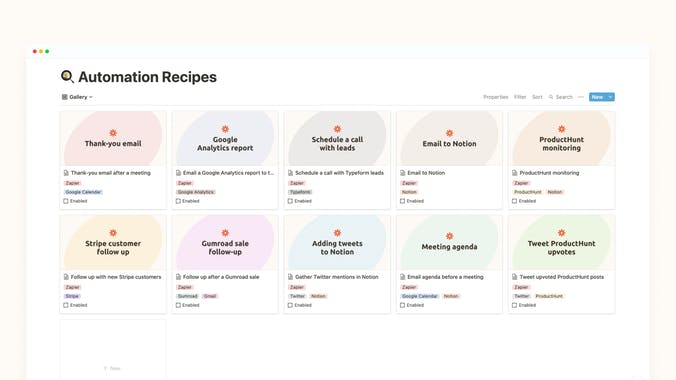Click Zapier tag on Email to Notion card
676x380 pixels.
pos(409,183)
